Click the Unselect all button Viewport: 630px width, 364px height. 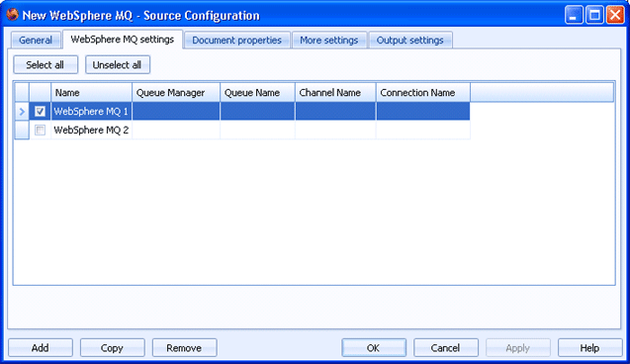point(118,64)
